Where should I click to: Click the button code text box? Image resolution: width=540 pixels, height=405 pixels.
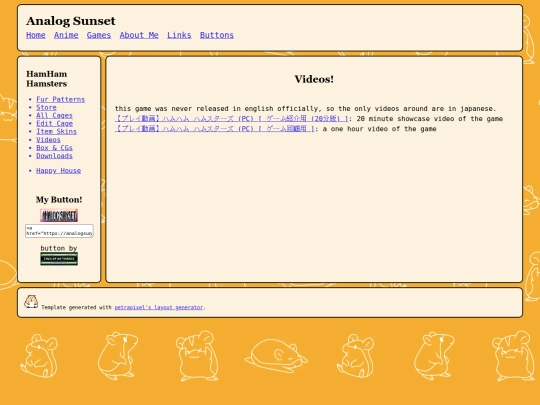coord(59,231)
